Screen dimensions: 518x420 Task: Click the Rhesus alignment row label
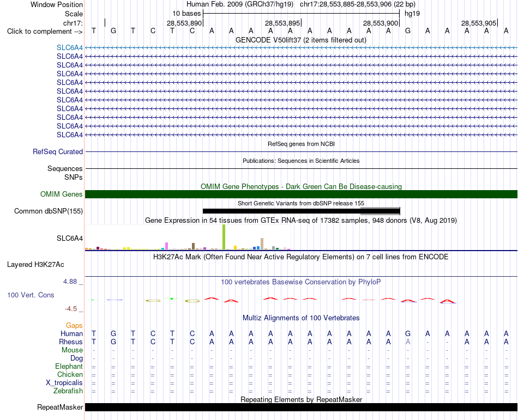coord(71,342)
